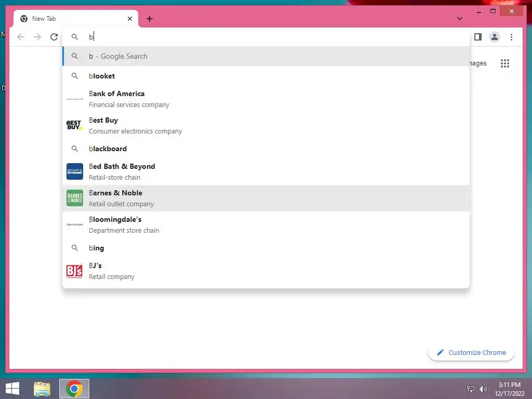The height and width of the screenshot is (399, 532).
Task: Click search icon beside 'bing'
Action: pyautogui.click(x=75, y=248)
